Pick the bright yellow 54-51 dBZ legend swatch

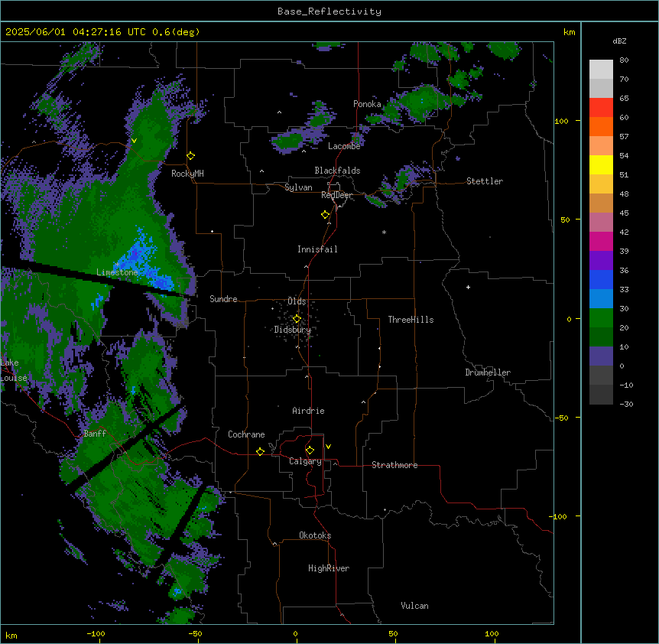[x=601, y=164]
